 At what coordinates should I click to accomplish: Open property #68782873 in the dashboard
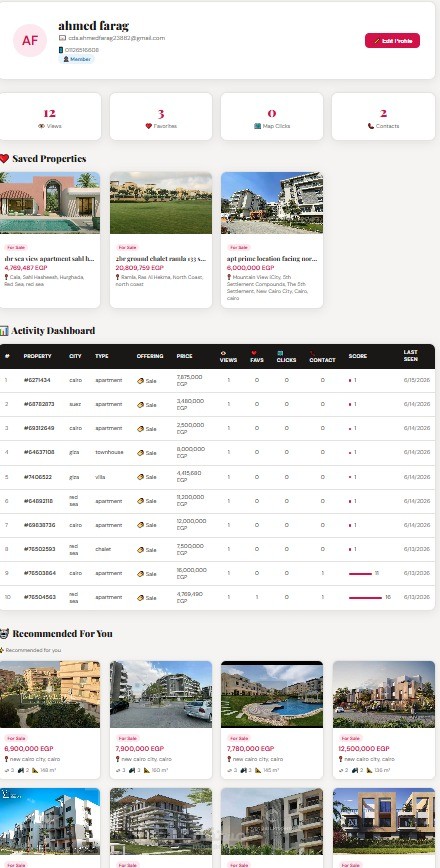[x=39, y=405]
